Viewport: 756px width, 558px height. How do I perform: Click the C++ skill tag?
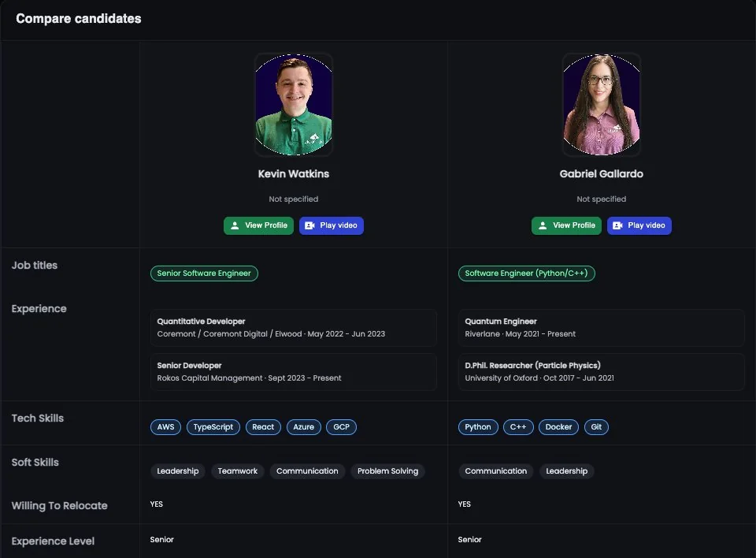518,426
